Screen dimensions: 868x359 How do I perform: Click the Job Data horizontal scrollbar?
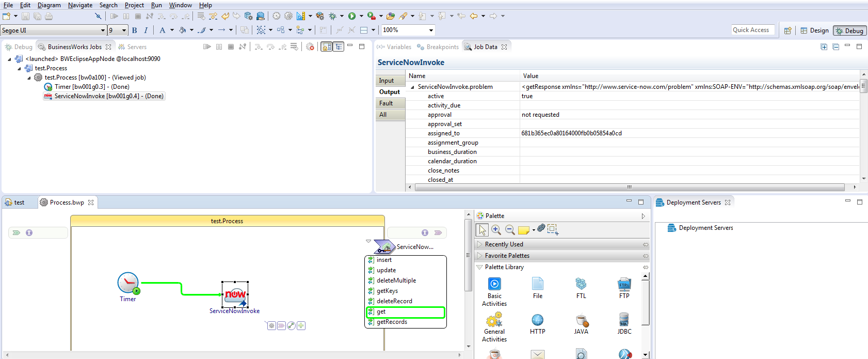630,187
